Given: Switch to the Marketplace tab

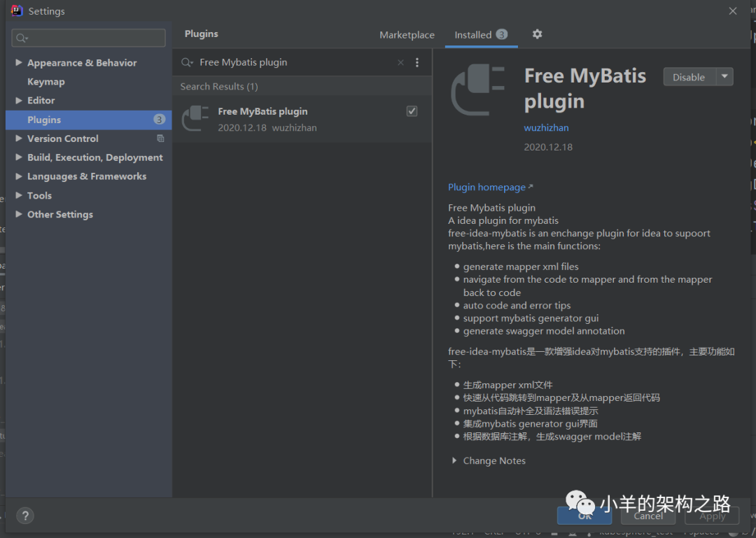Looking at the screenshot, I should click(407, 35).
